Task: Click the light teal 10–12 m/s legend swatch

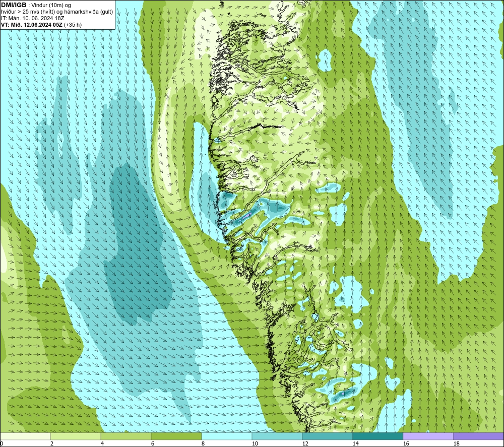Action: [277, 436]
